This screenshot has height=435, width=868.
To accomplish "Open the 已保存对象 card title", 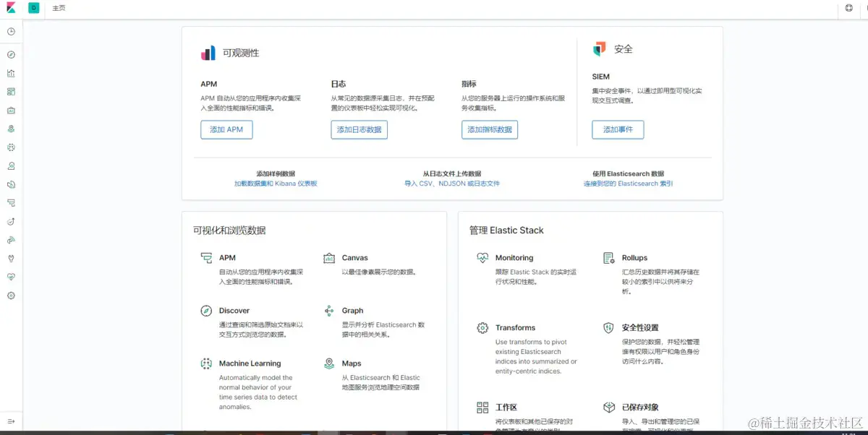I will point(640,408).
